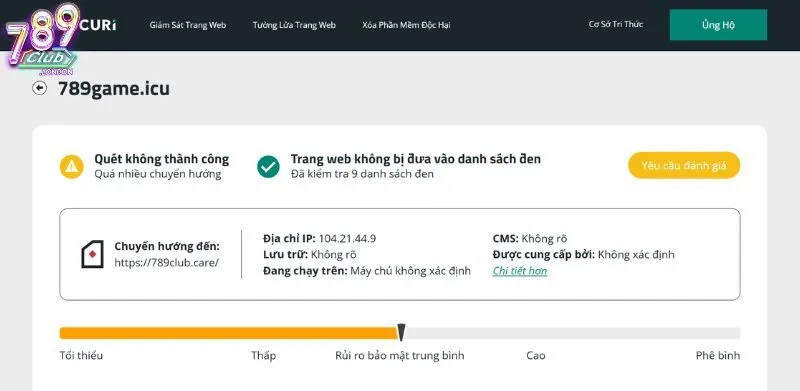This screenshot has height=391, width=800.
Task: Click the yellow warning triangle icon
Action: (71, 166)
